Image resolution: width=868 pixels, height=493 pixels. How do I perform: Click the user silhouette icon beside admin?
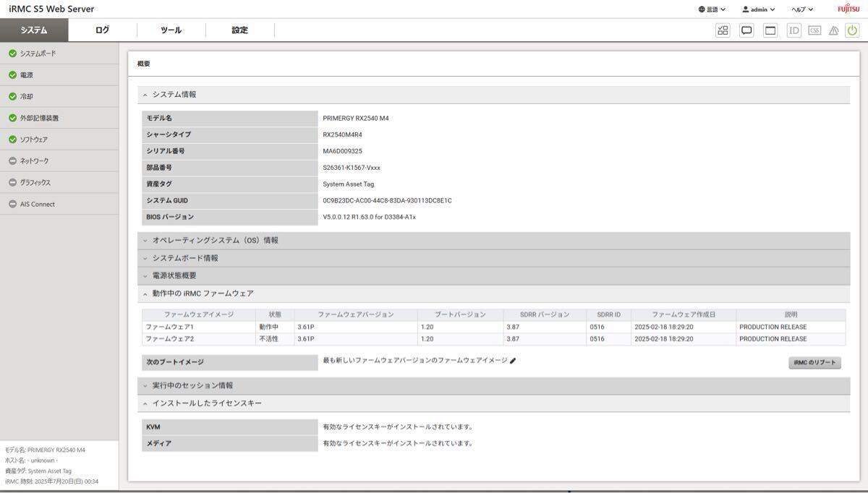point(745,9)
